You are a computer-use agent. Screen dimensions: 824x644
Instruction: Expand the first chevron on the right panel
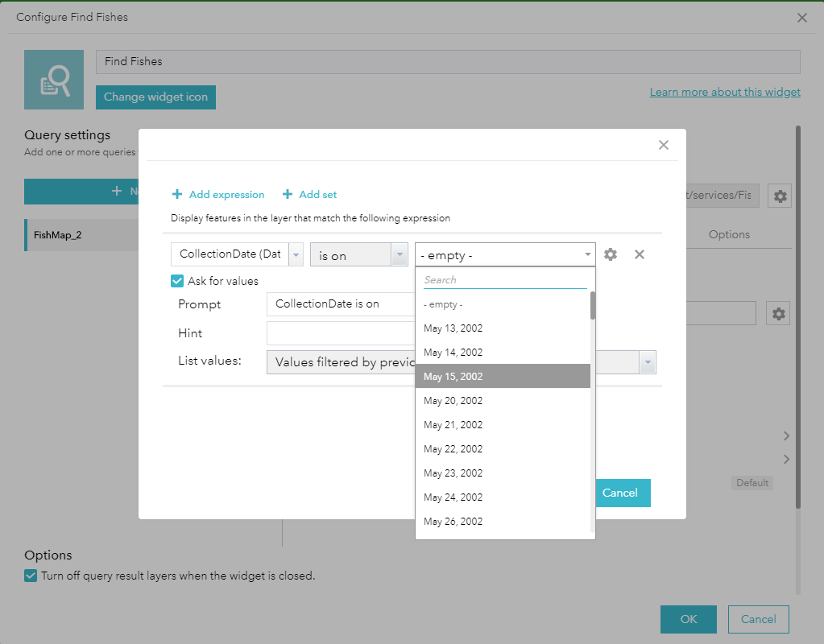pos(785,436)
